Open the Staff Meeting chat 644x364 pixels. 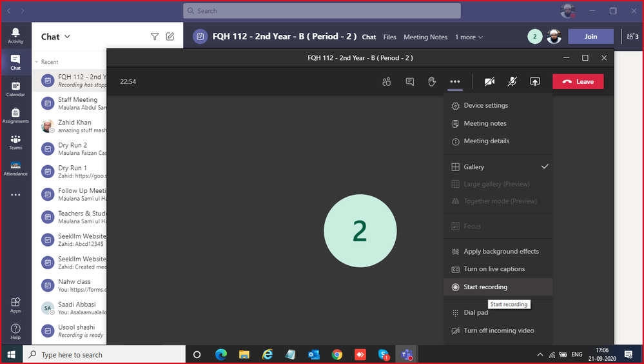click(69, 103)
